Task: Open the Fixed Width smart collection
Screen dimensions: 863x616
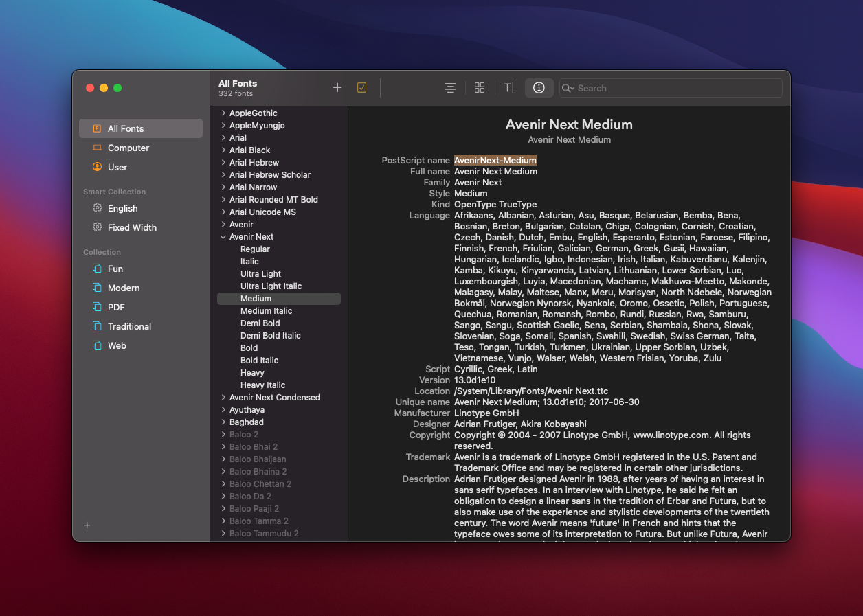Action: pos(132,227)
